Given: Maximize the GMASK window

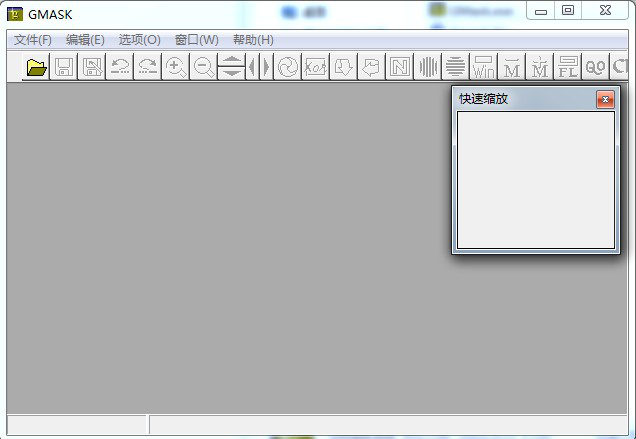Looking at the screenshot, I should click(568, 11).
